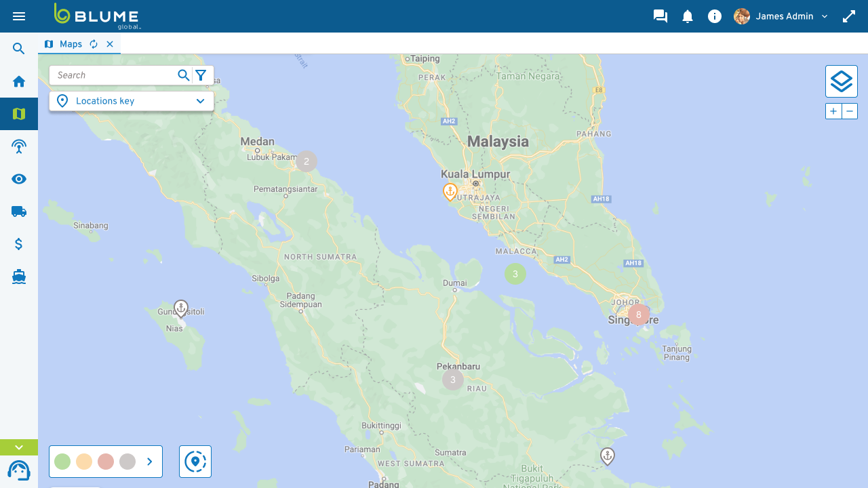Image resolution: width=868 pixels, height=488 pixels.
Task: Open the map layers button
Action: coord(842,81)
